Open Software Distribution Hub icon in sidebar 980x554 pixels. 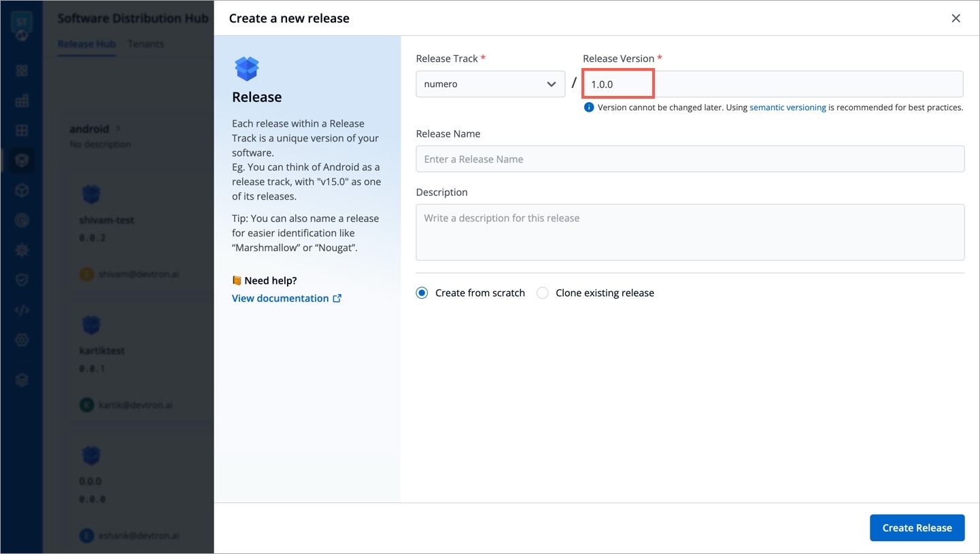pos(22,161)
